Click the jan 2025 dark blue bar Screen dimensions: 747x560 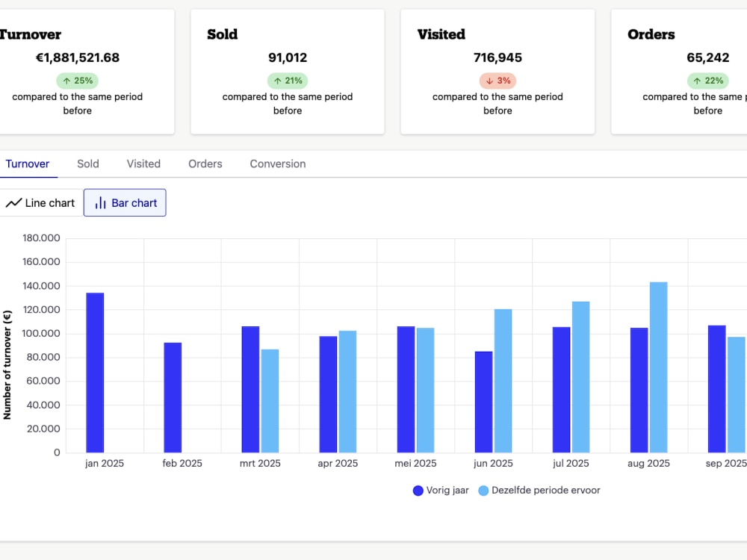tap(95, 373)
